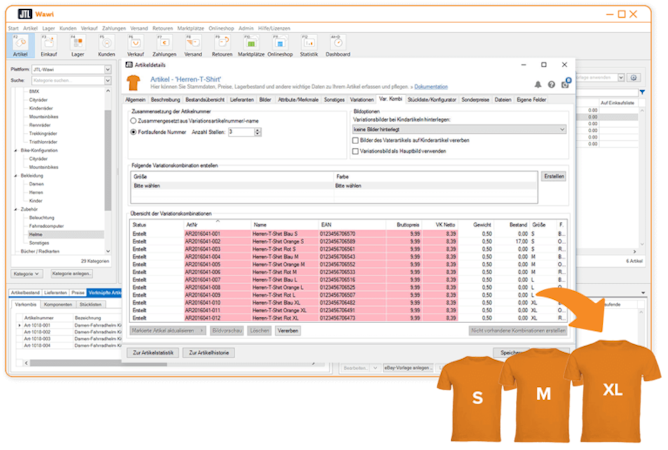Open the Artikel toolbar icon
668x450 pixels.
pos(20,46)
